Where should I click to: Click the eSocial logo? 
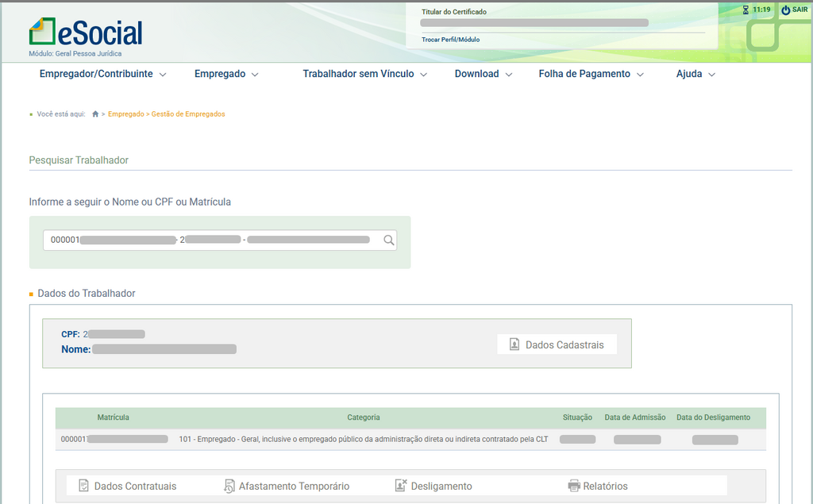pyautogui.click(x=86, y=33)
